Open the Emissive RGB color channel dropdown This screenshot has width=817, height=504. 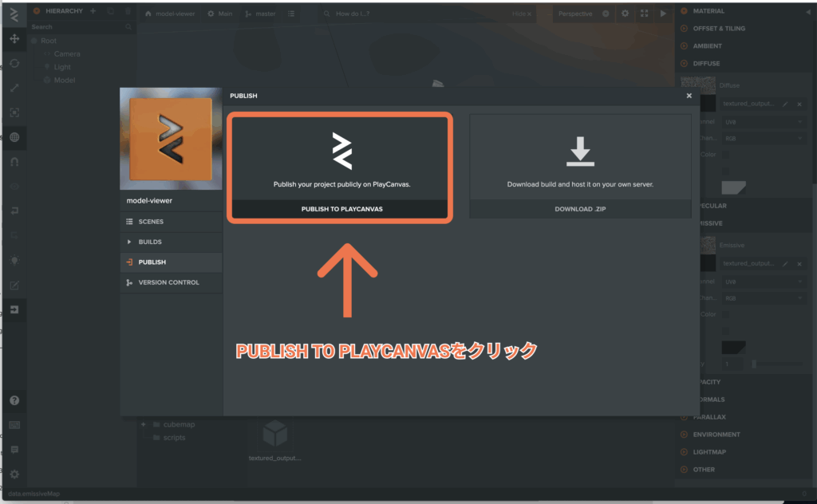(764, 298)
